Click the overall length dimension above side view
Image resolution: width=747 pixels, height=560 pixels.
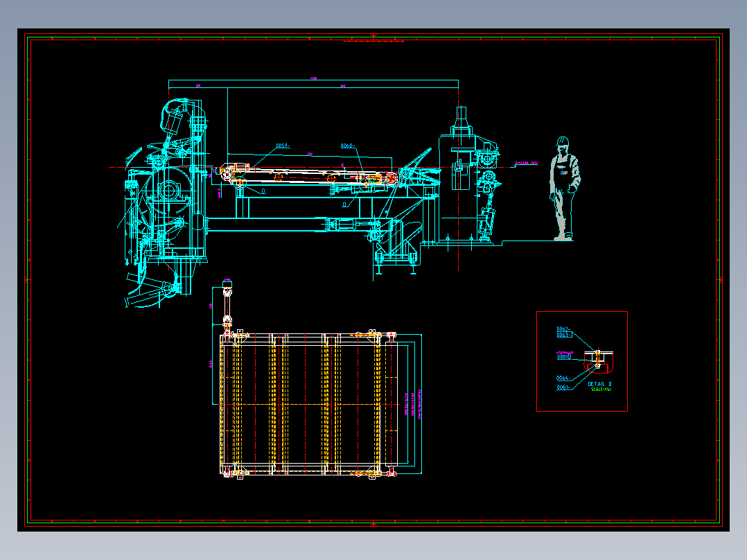tap(313, 78)
